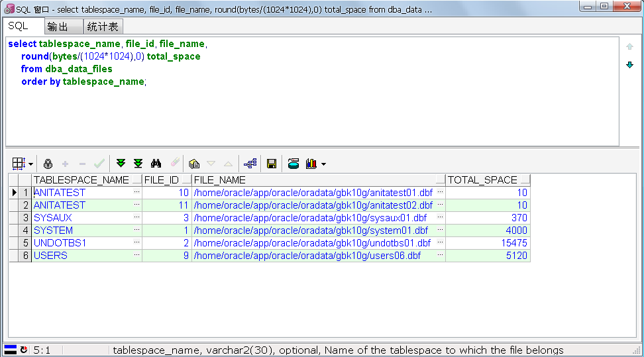The height and width of the screenshot is (357, 644).
Task: Open the binoculars find/query icon
Action: [156, 164]
